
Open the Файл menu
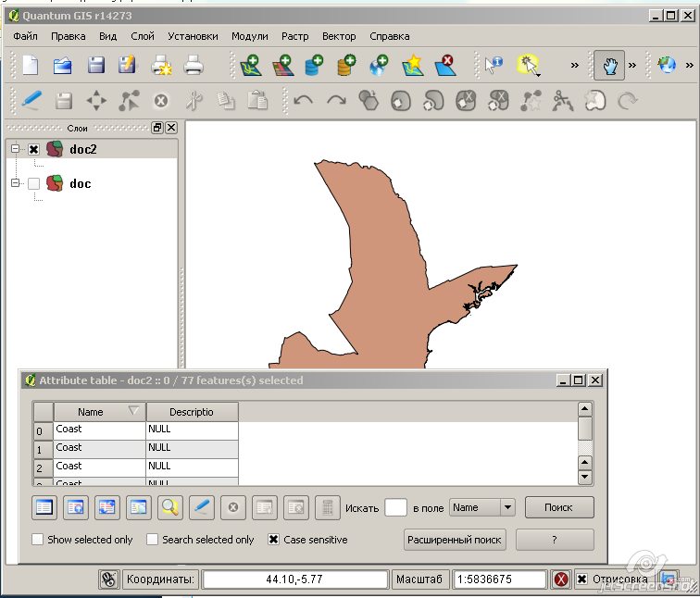[25, 36]
